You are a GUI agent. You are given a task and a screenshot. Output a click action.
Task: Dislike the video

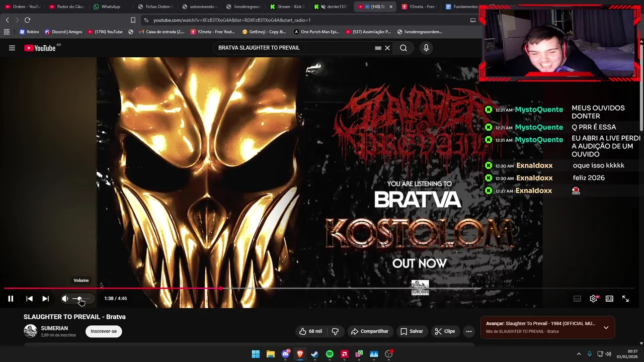coord(335,331)
